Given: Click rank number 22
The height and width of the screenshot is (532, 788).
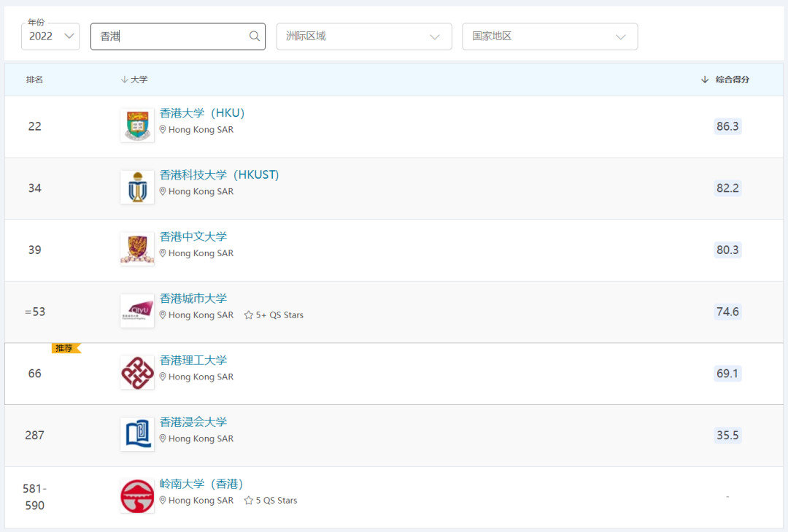Looking at the screenshot, I should pyautogui.click(x=35, y=126).
